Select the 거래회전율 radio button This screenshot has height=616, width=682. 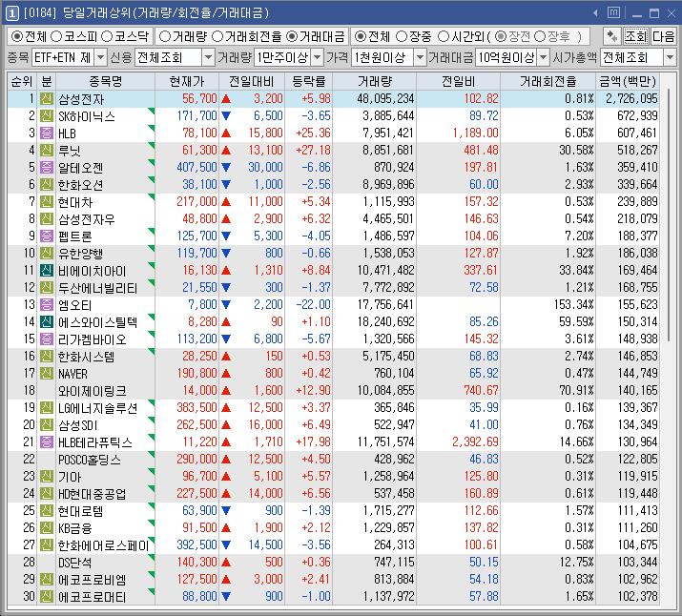(x=217, y=36)
